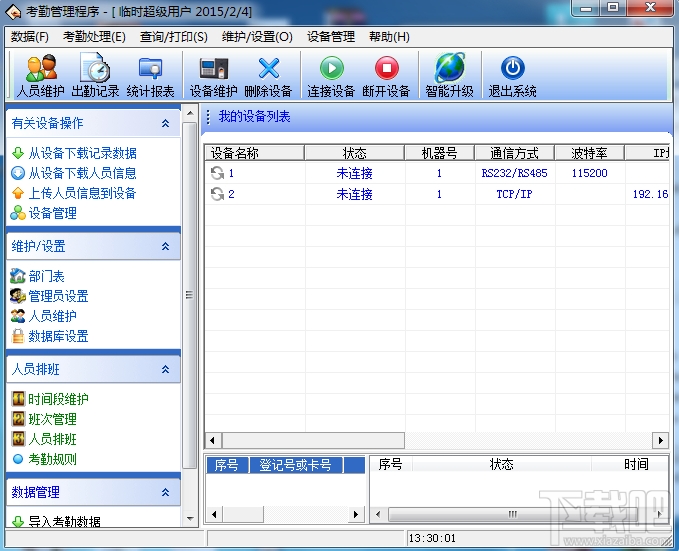Viewport: 679px width, 551px height.
Task: Click the 登记号或卡号 column header
Action: pos(296,465)
